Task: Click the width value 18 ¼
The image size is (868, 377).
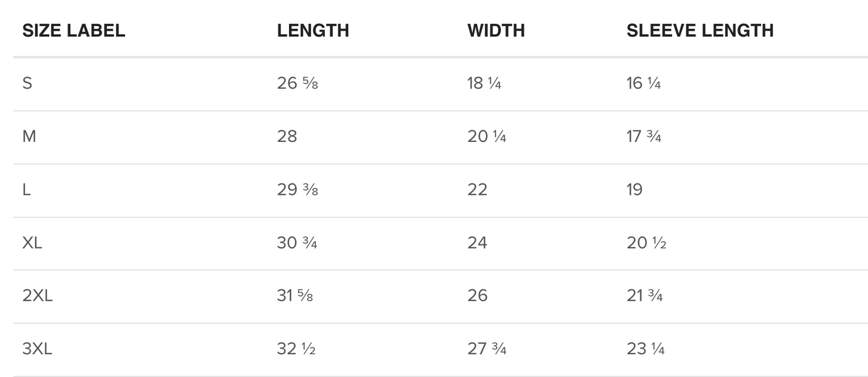Action: [x=484, y=84]
